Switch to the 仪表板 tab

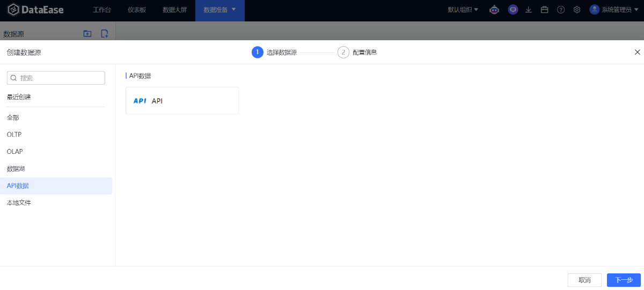click(137, 10)
